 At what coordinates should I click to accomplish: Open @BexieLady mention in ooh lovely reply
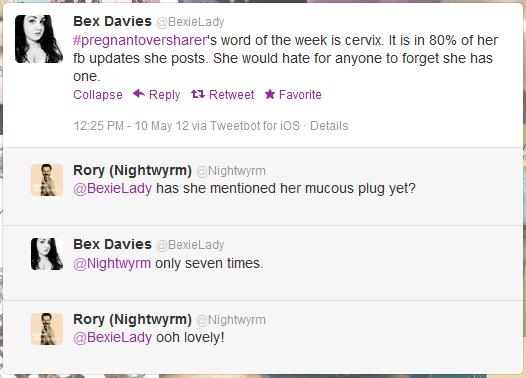pos(112,337)
